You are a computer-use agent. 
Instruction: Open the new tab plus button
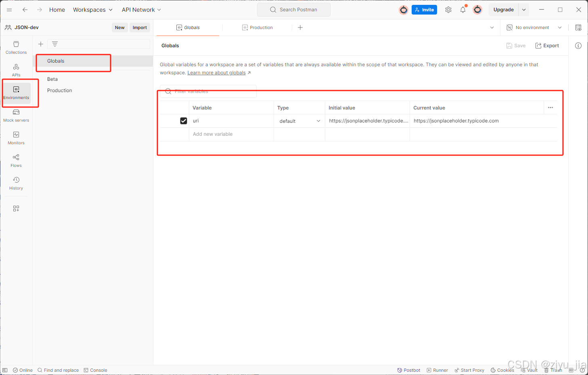tap(300, 27)
